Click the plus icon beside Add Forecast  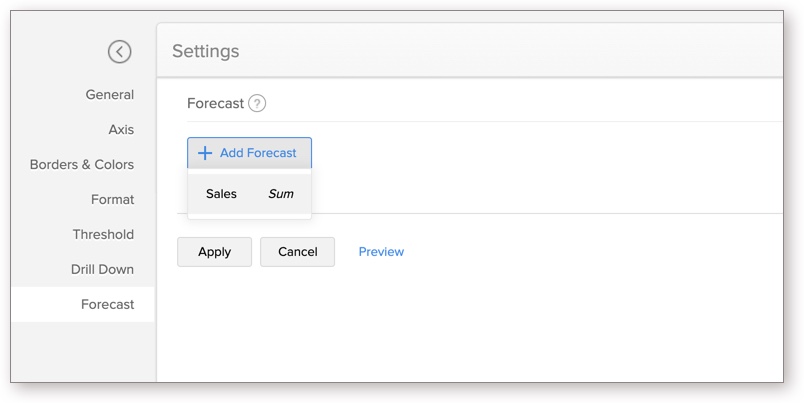pyautogui.click(x=205, y=153)
